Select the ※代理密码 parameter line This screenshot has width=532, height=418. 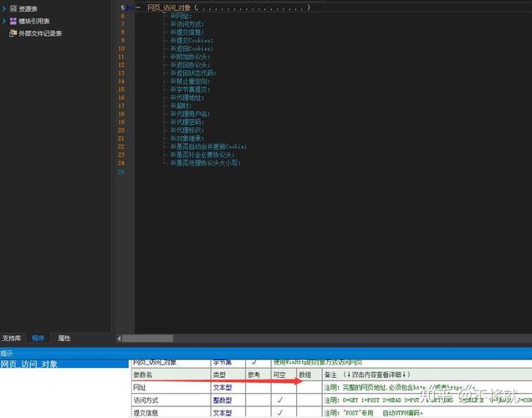(x=187, y=122)
